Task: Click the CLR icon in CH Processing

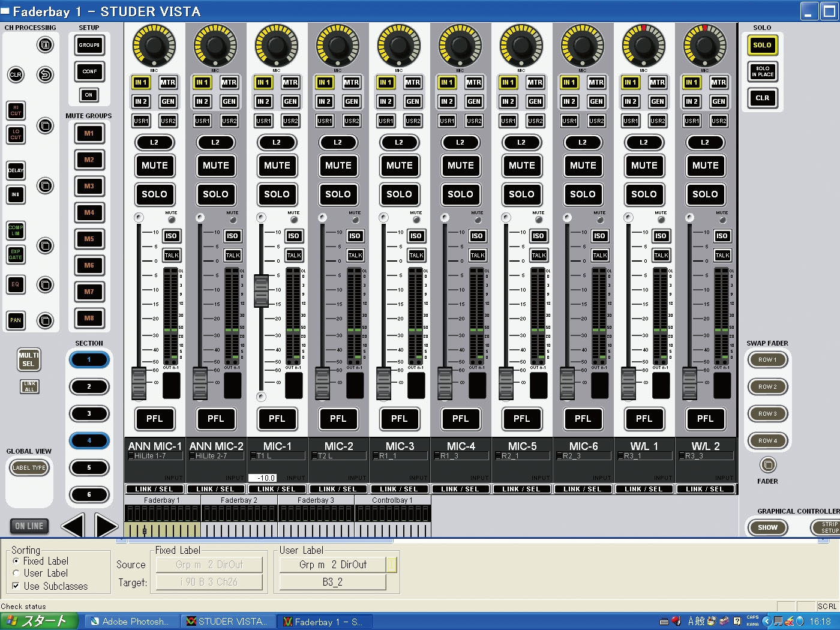Action: (x=16, y=75)
